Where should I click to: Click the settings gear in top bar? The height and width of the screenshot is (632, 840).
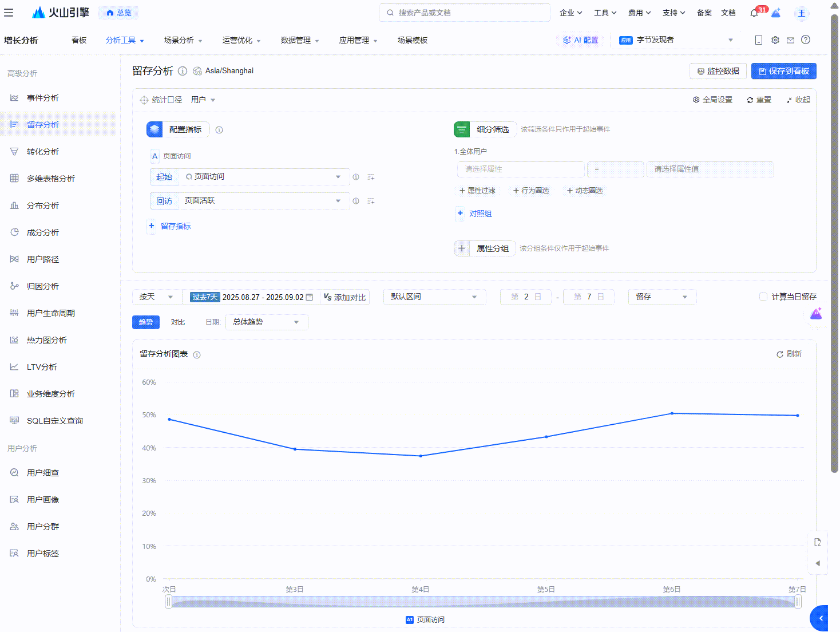coord(775,40)
